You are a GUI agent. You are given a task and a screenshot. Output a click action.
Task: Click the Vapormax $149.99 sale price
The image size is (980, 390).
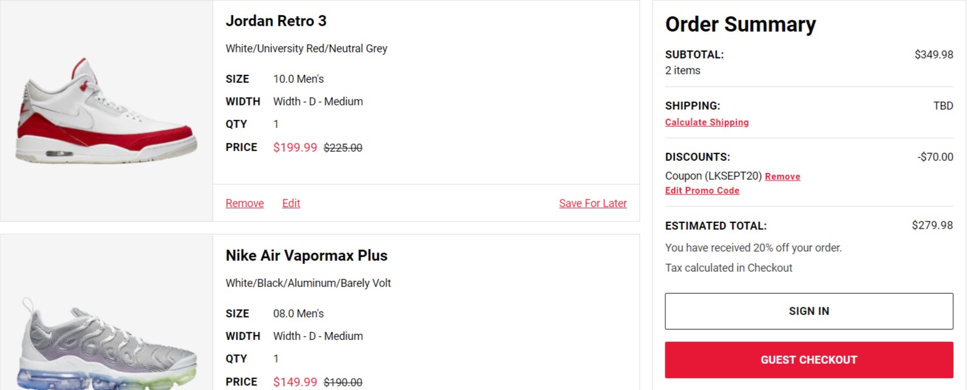pyautogui.click(x=295, y=382)
